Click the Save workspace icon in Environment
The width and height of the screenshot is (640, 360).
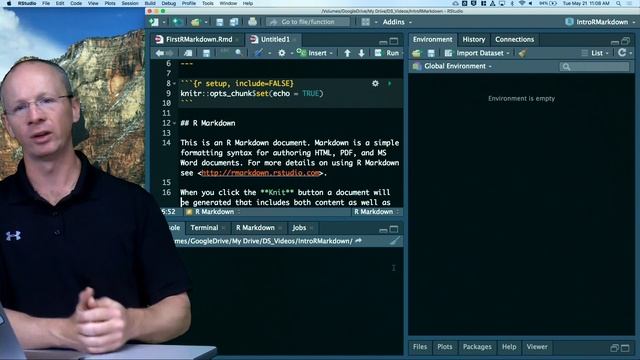[431, 53]
